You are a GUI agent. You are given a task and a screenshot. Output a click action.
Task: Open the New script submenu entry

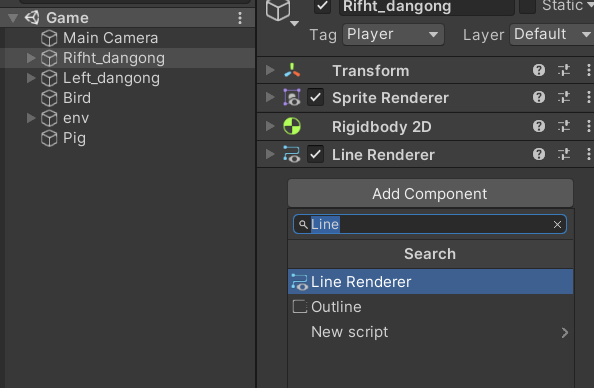430,332
